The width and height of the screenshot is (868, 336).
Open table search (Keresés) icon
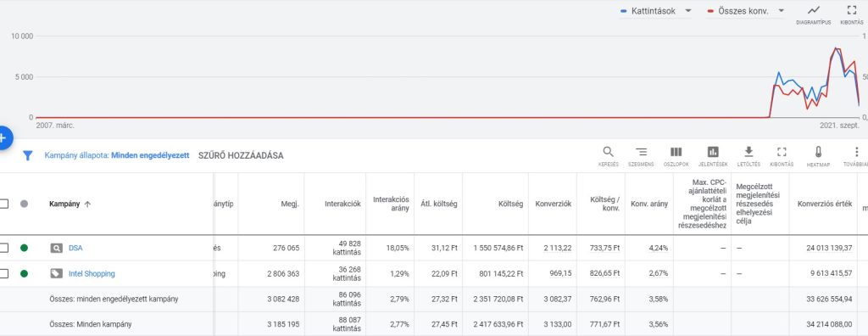click(x=608, y=152)
